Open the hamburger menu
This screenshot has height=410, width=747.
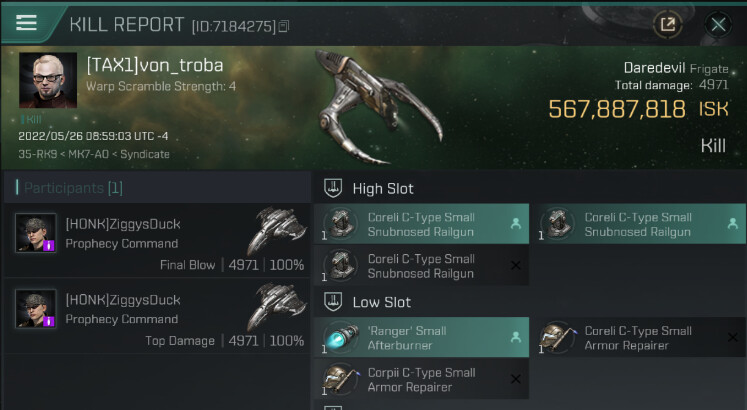pyautogui.click(x=27, y=23)
